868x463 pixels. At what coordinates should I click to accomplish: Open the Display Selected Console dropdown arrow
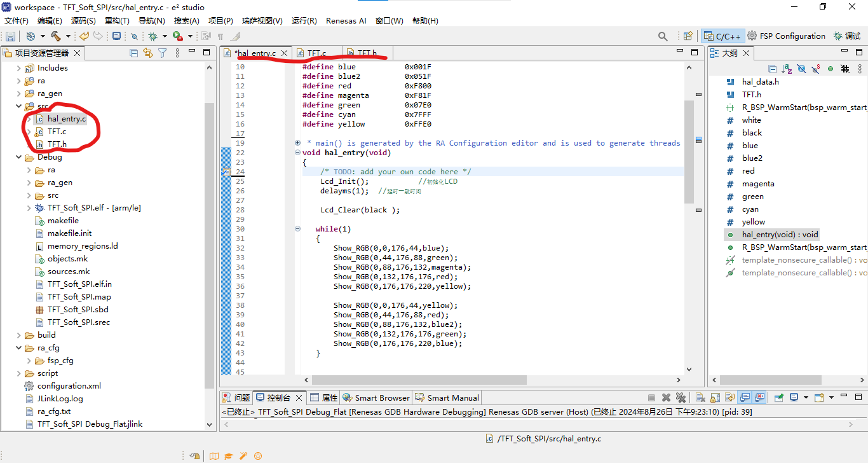(x=806, y=397)
